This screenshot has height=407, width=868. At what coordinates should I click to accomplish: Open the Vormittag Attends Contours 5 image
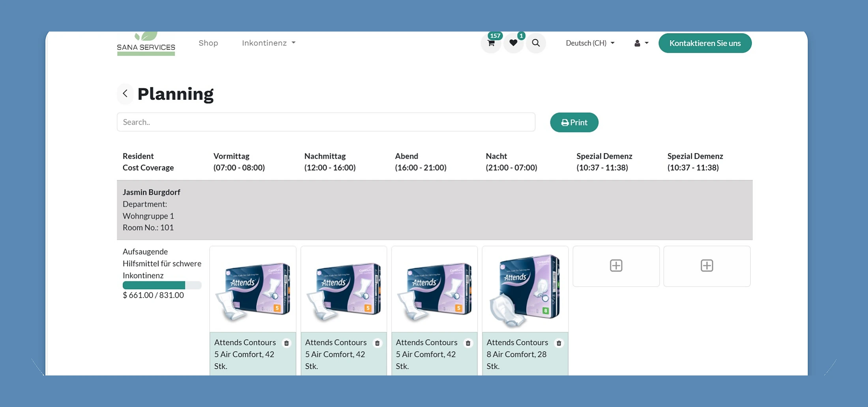[253, 290]
